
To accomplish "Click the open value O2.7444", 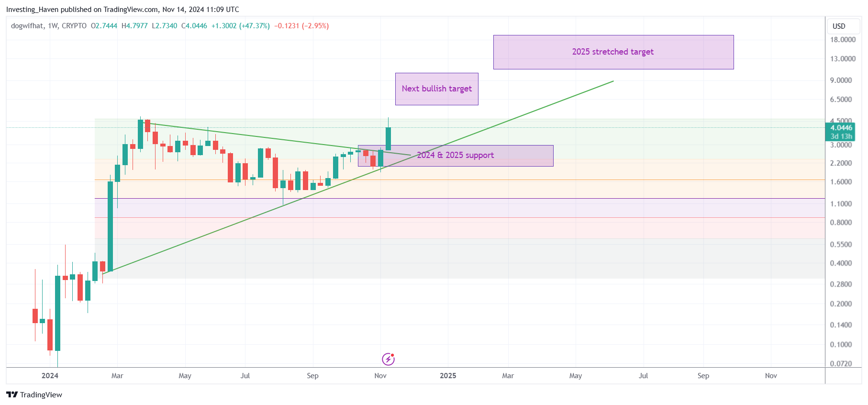I will [104, 26].
